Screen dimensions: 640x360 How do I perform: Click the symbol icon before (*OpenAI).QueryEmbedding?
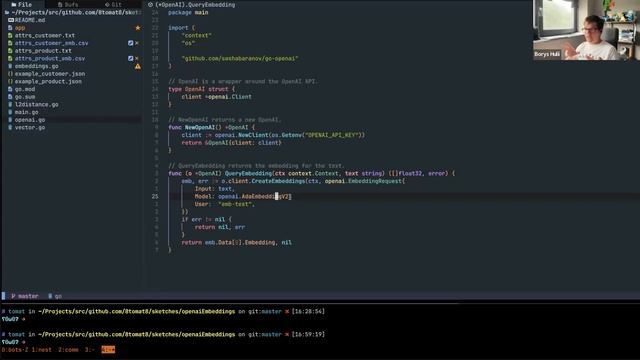click(x=150, y=4)
